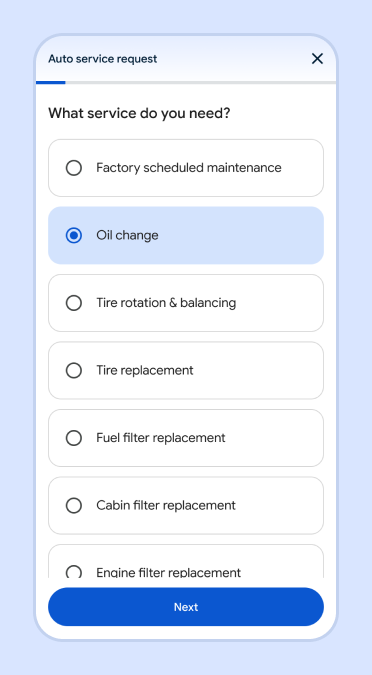Click the blue filled segment of progress bar
Viewport: 372px width, 675px height.
tap(50, 82)
